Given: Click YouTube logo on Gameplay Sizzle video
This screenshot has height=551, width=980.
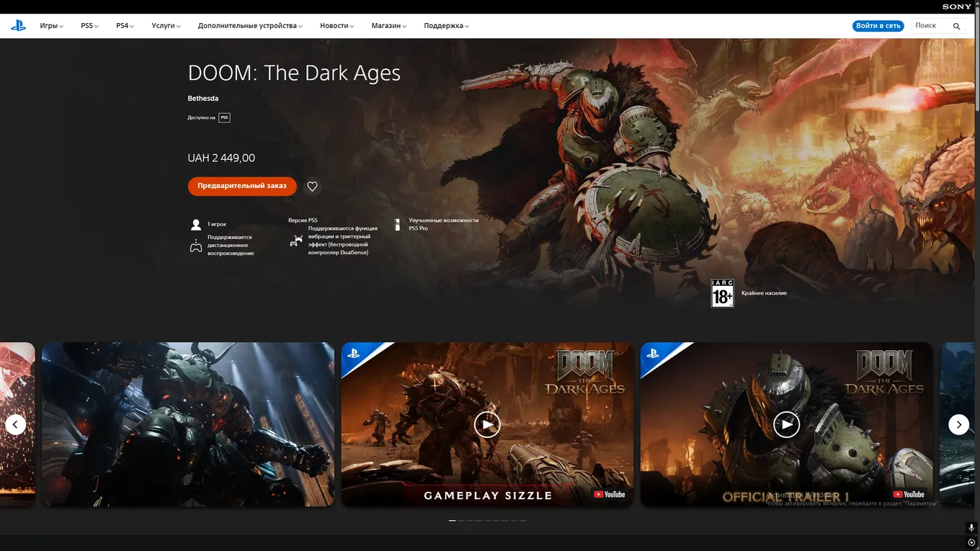Looking at the screenshot, I should pos(610,494).
